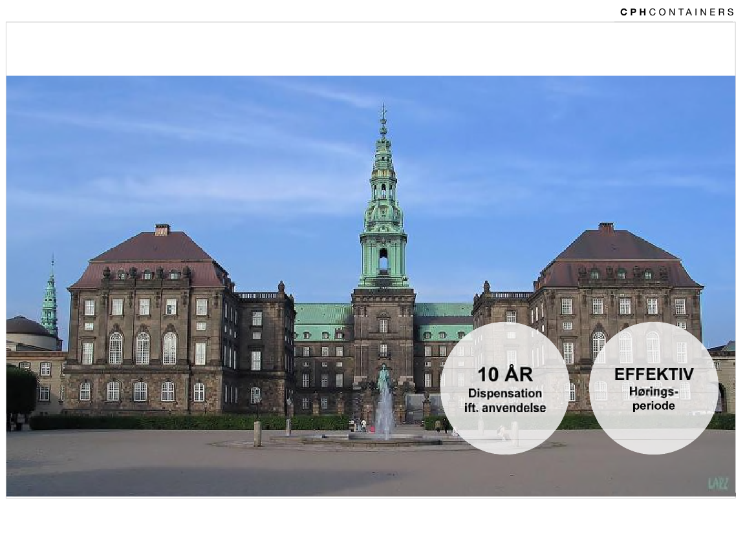Click the '10 ÅR' heading in circle

(505, 374)
